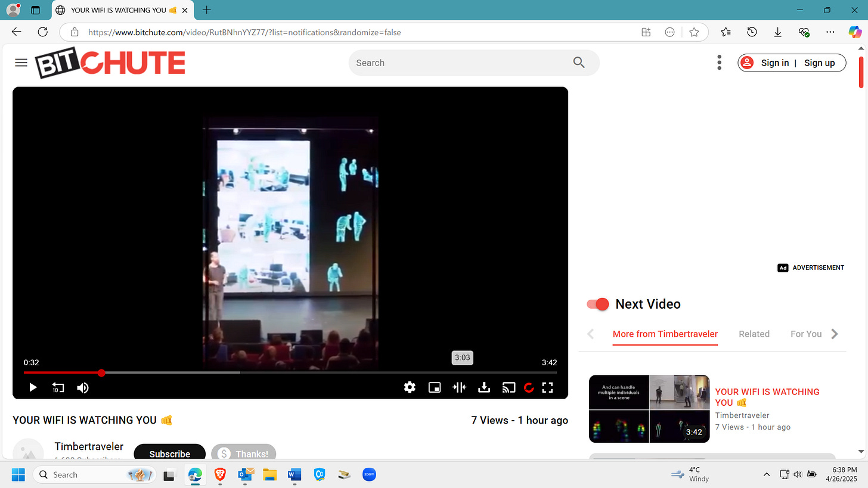Show next tabs with right chevron

point(835,334)
